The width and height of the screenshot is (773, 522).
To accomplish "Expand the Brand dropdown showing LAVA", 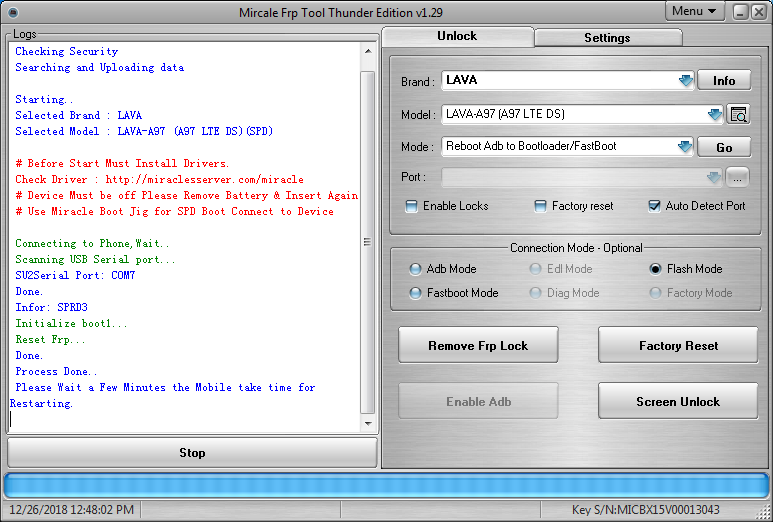I will [685, 80].
